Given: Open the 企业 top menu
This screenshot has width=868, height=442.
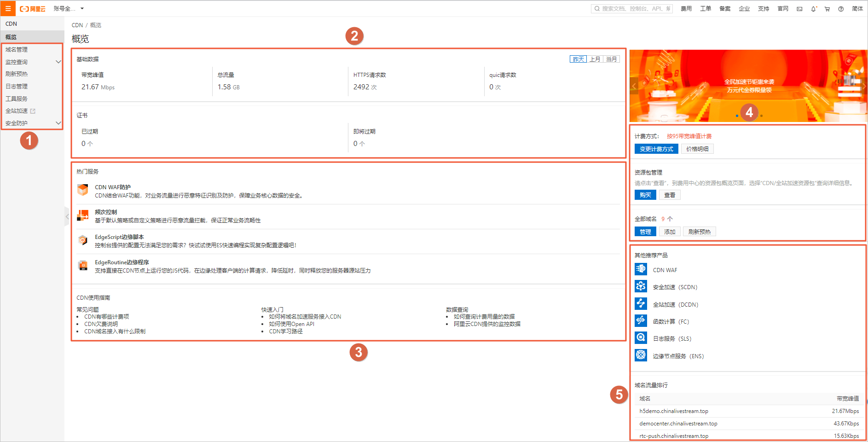Looking at the screenshot, I should click(744, 9).
